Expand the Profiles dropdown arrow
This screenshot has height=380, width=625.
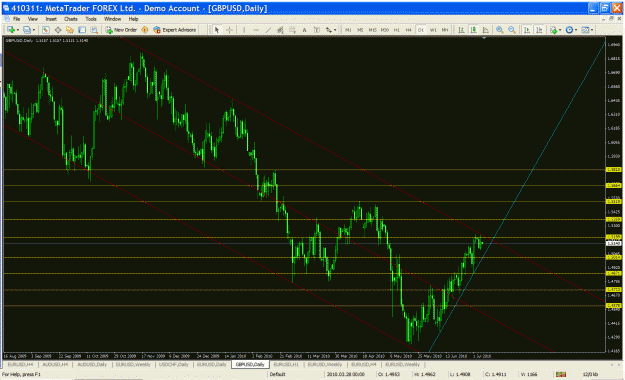click(33, 30)
